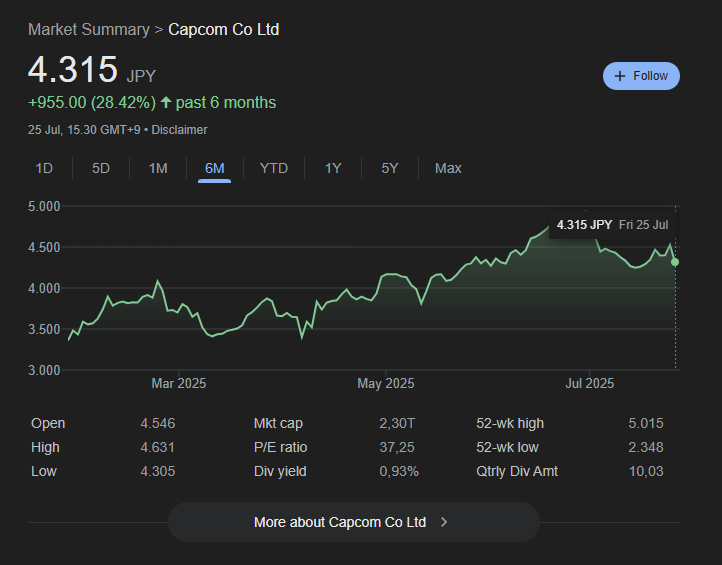Viewport: 722px width, 565px height.
Task: Click the Jul 2025 axis label
Action: coord(589,383)
